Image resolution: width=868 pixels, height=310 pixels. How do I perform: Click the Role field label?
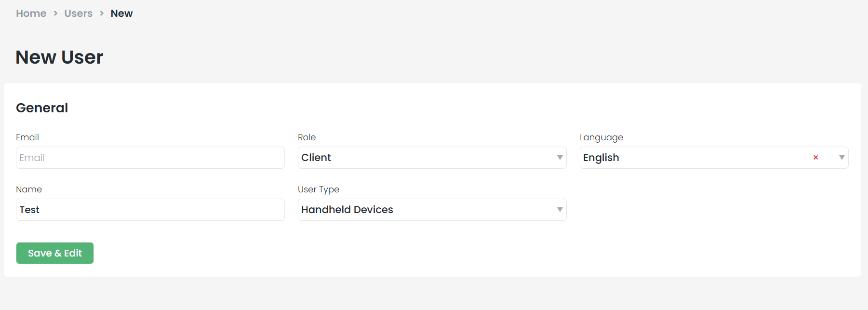[x=307, y=137]
